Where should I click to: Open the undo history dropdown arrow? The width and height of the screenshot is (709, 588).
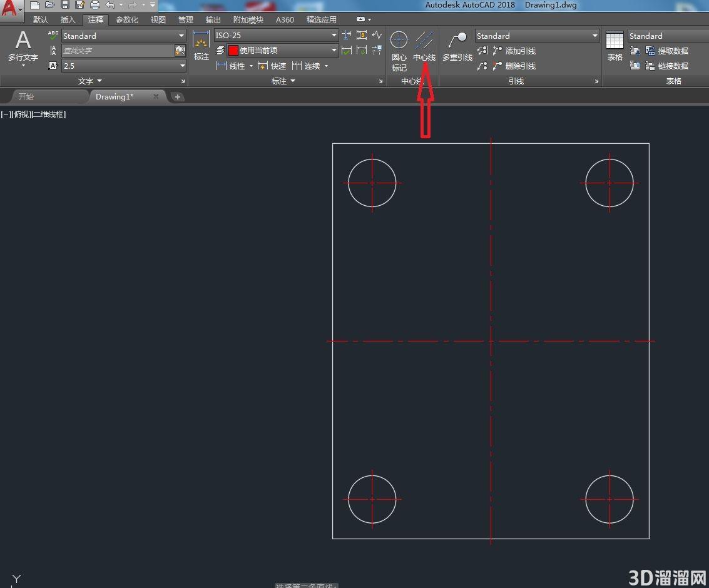point(121,6)
